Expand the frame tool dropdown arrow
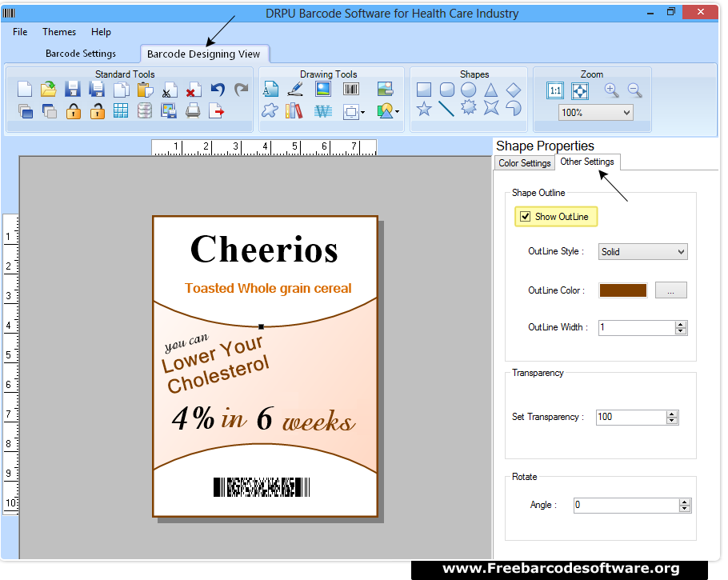Screen dimensions: 728x580 362,112
